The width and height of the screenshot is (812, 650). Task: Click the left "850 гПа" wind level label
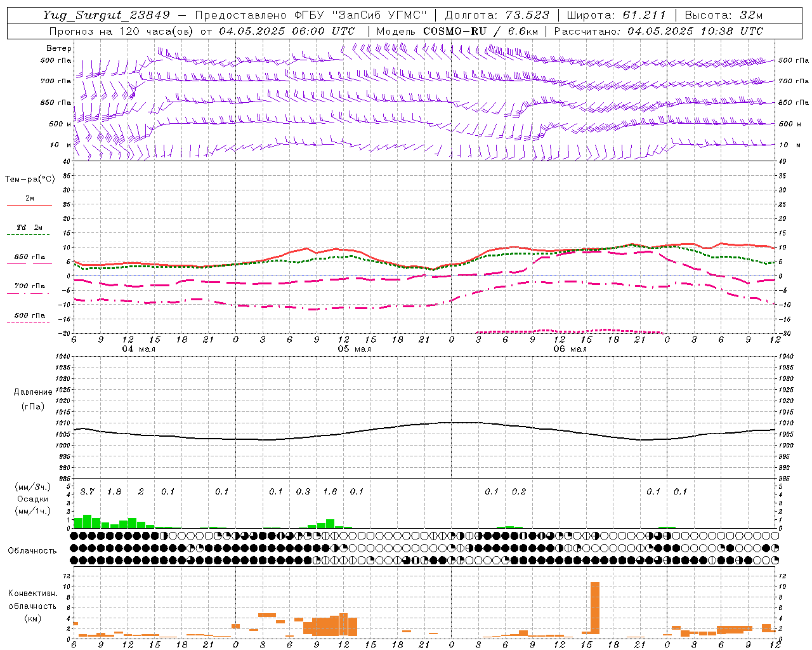[x=56, y=102]
